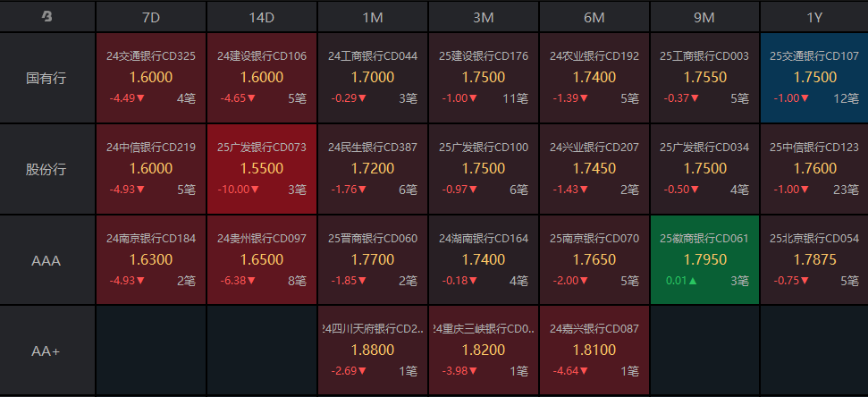Click the AAA rating row label
Screen dimensions: 868x397
click(x=46, y=260)
